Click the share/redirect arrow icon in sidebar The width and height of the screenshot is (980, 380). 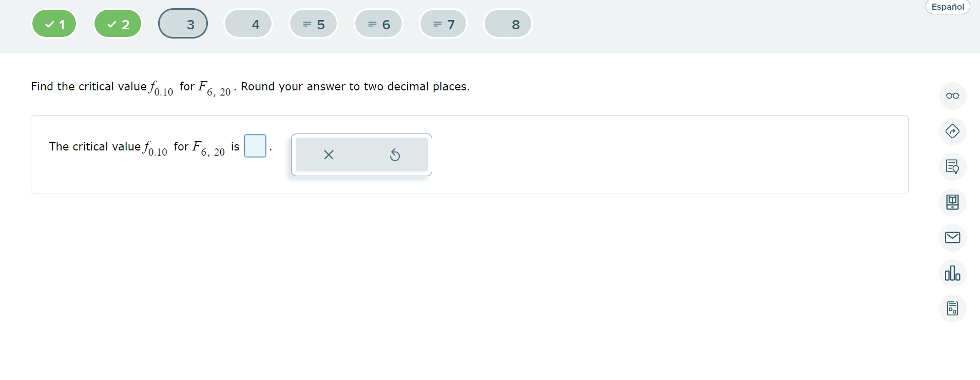(953, 131)
